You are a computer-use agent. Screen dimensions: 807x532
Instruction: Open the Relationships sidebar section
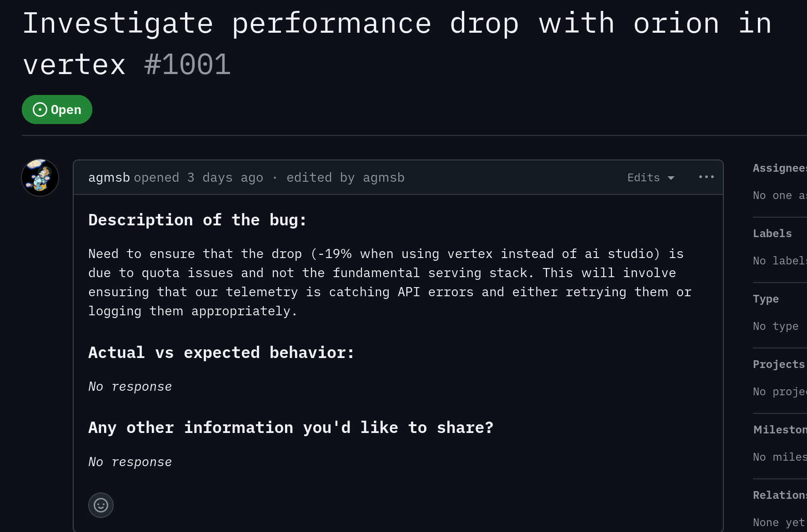779,495
